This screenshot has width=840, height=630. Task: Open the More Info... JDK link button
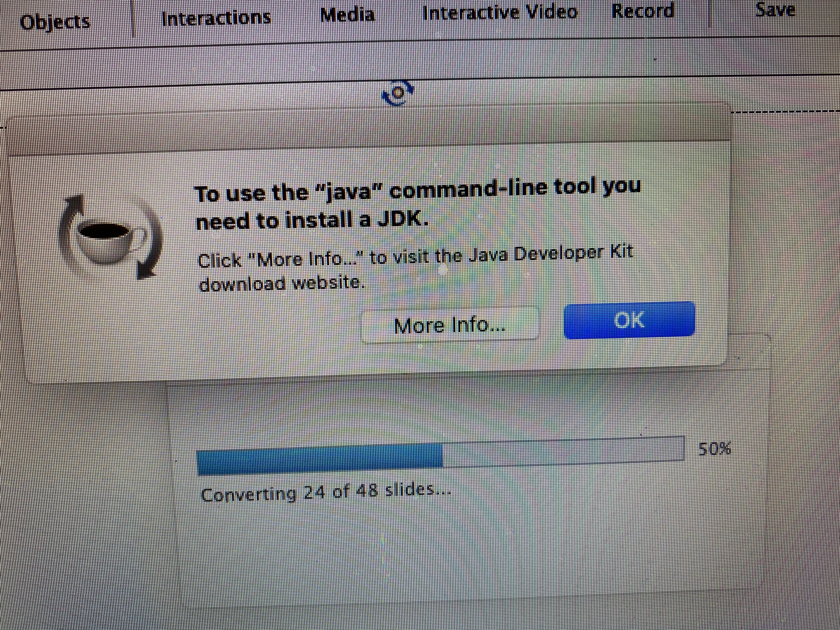tap(450, 325)
